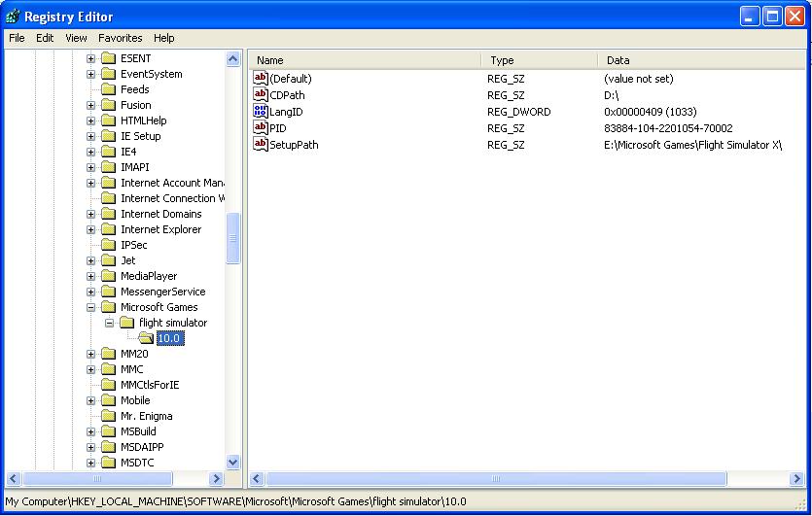Sort values by the Name column header
Image resolution: width=812 pixels, height=516 pixels.
click(365, 60)
